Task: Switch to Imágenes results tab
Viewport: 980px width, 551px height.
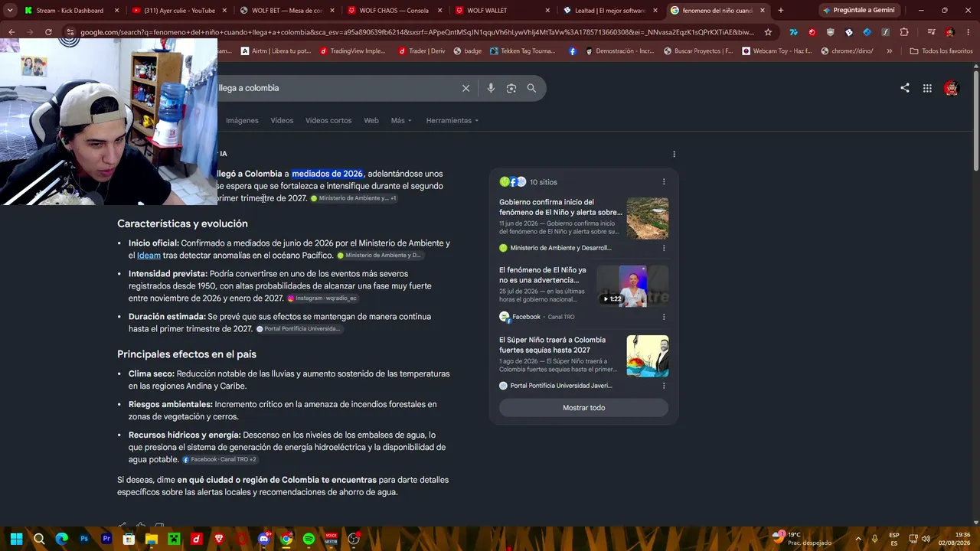Action: tap(242, 120)
